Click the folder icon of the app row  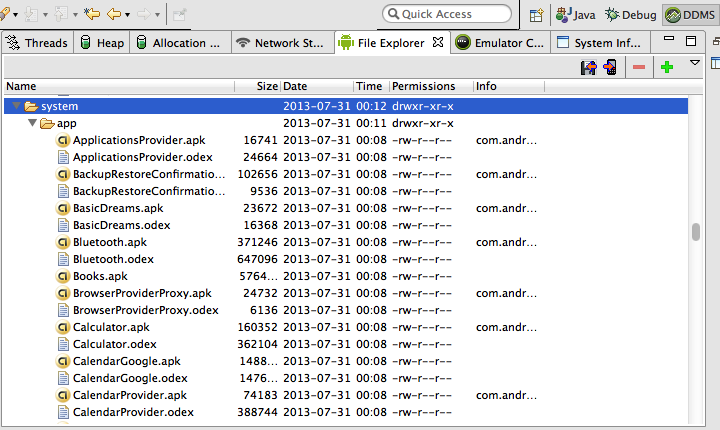point(47,123)
